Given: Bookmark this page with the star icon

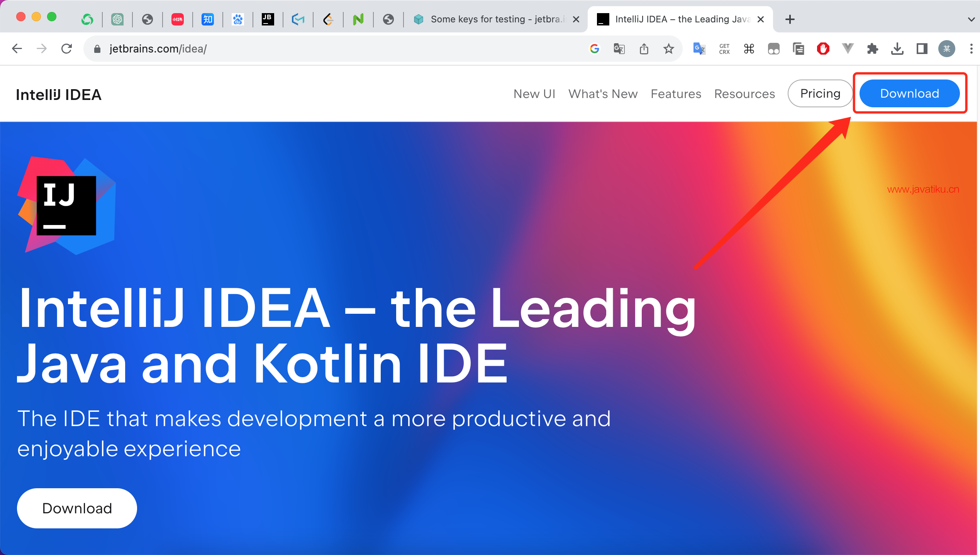Looking at the screenshot, I should click(x=669, y=49).
